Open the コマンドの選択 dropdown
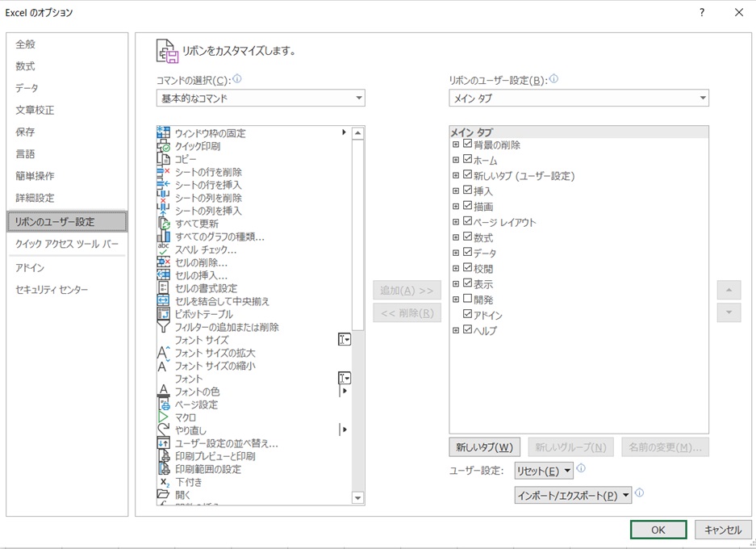756x549 pixels. point(261,98)
